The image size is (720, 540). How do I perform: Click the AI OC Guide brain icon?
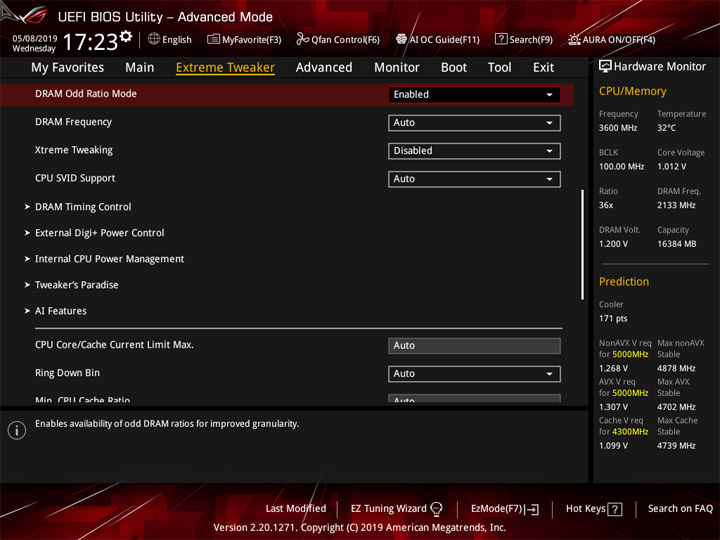coord(401,39)
